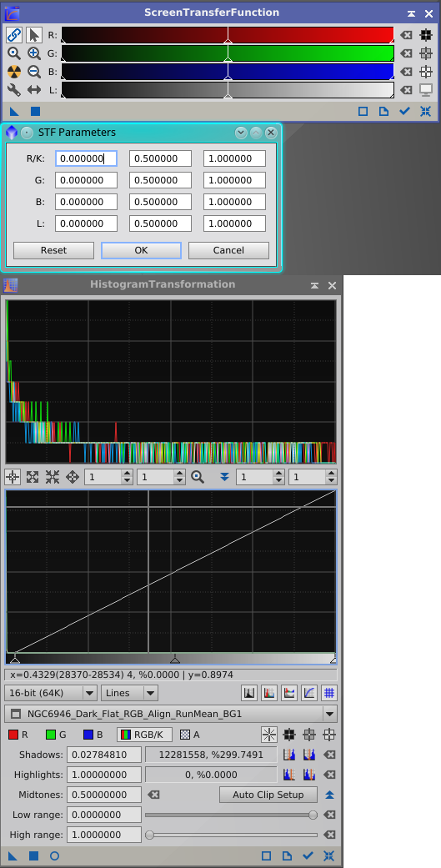Viewport: 441px width, 868px height.
Task: Click the Shadows value field
Action: pyautogui.click(x=104, y=755)
